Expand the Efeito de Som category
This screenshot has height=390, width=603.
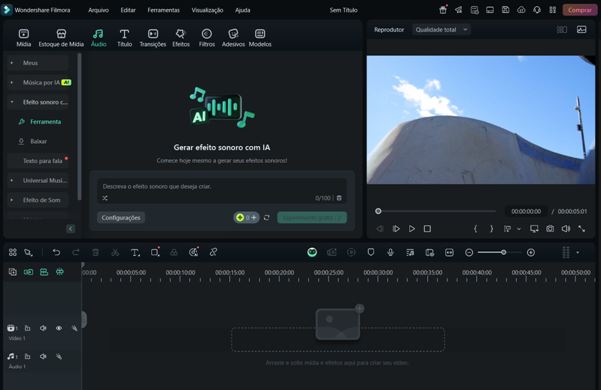12,200
